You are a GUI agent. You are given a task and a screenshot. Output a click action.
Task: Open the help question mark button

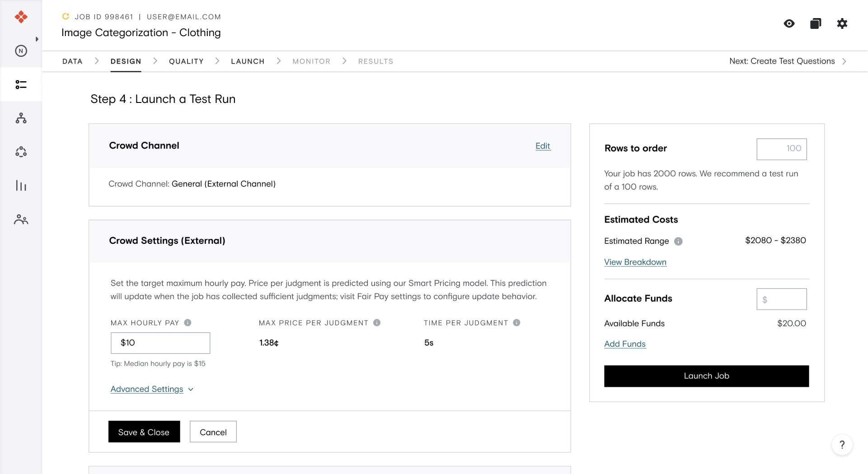(842, 445)
